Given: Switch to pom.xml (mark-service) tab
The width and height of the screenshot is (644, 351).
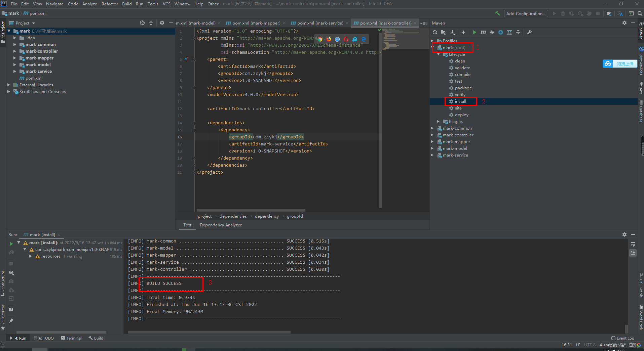Looking at the screenshot, I should [x=319, y=23].
